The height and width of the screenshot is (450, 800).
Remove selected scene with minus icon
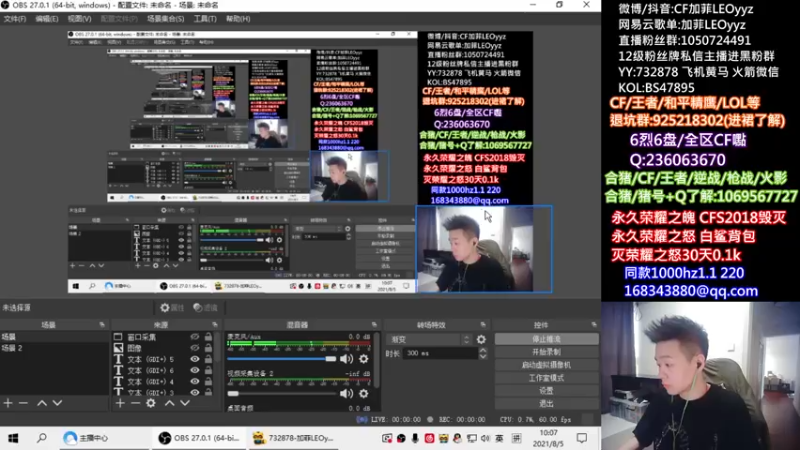[x=23, y=403]
